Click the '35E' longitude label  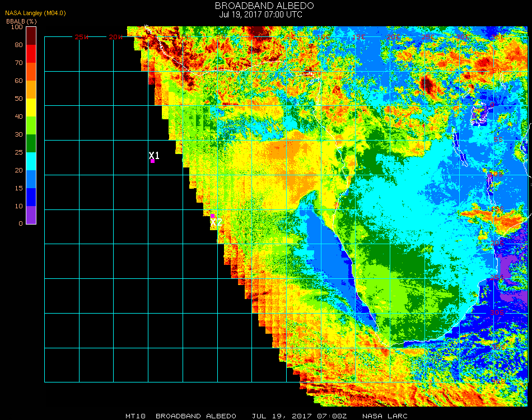tap(497, 37)
